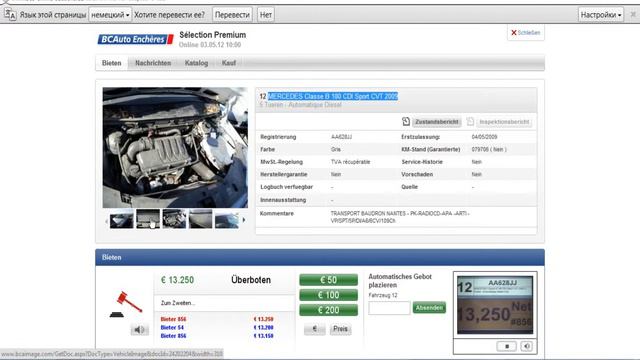The width and height of the screenshot is (640, 360).
Task: Click the Bieter 856 bid of € 13.150
Action: pyautogui.click(x=217, y=336)
